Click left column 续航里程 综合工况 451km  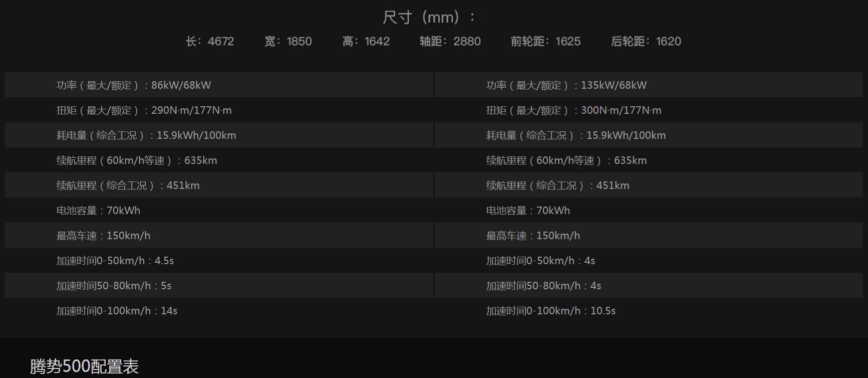tap(219, 185)
